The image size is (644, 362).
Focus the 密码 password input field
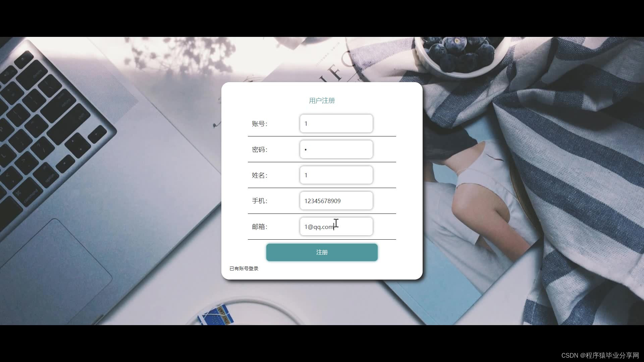336,149
